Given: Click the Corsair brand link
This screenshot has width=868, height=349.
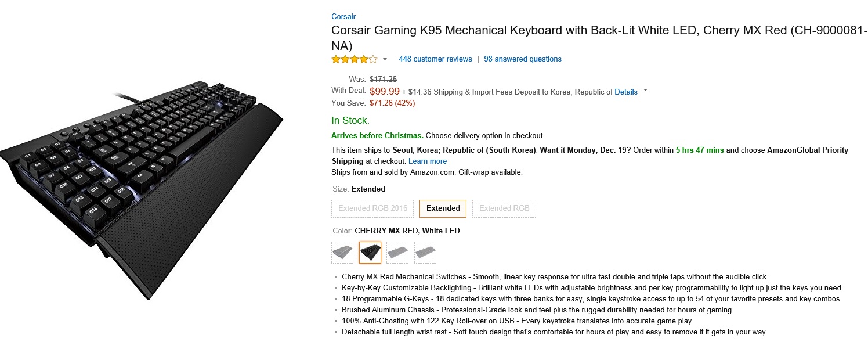Looking at the screenshot, I should click(343, 16).
